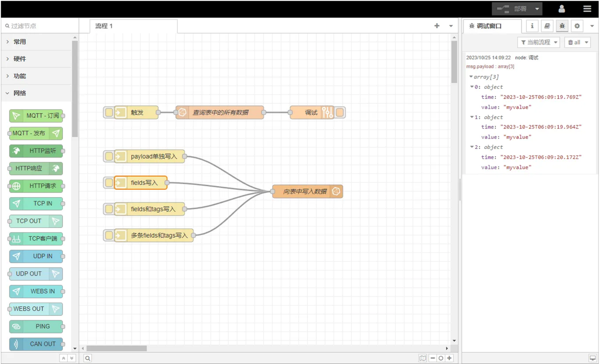
Task: Expand the 常用 palette category
Action: (20, 42)
